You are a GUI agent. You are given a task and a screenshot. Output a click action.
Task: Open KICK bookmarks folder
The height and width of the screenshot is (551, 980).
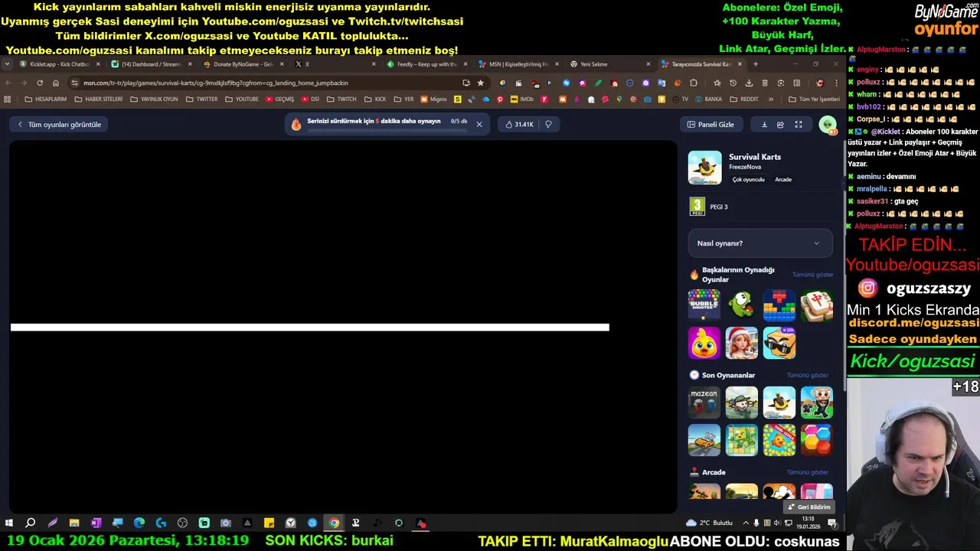click(x=375, y=99)
